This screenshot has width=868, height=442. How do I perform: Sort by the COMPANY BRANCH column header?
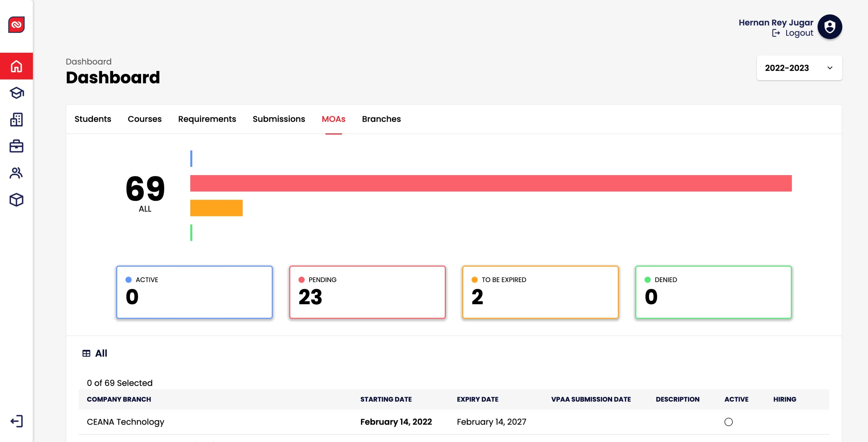pos(119,399)
